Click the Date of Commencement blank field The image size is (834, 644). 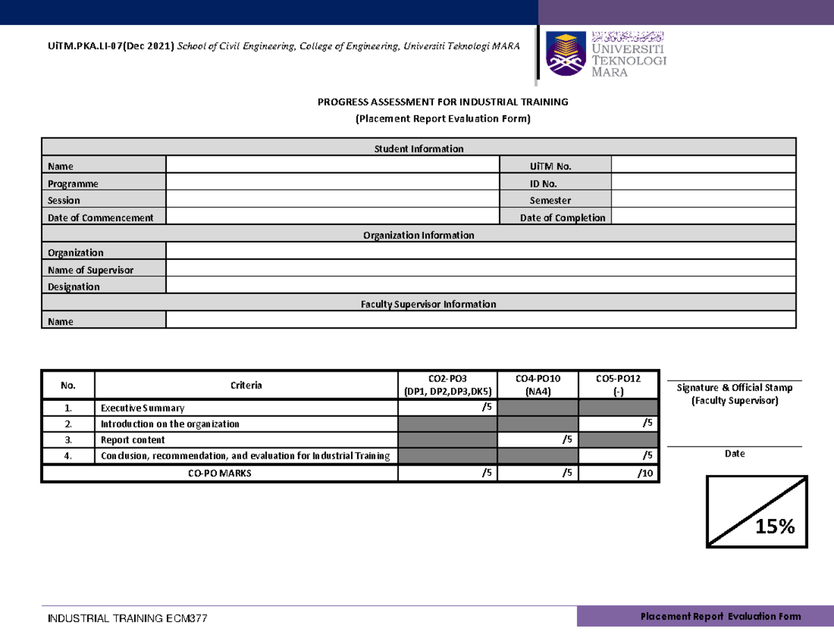click(333, 217)
